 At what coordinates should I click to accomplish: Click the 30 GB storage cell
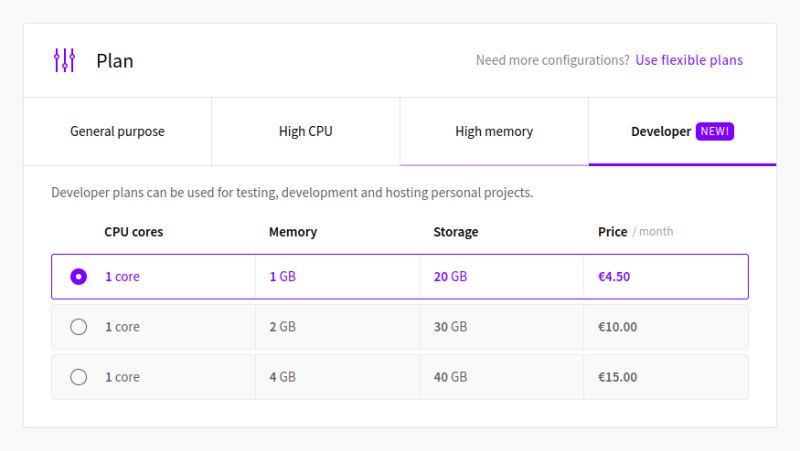[x=450, y=327]
